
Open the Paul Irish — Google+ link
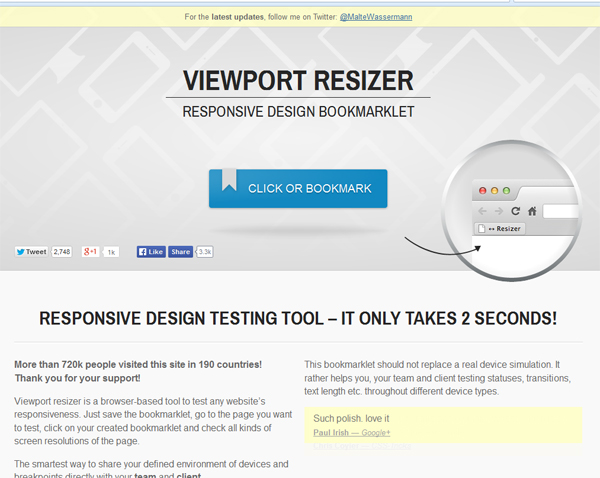coord(352,432)
